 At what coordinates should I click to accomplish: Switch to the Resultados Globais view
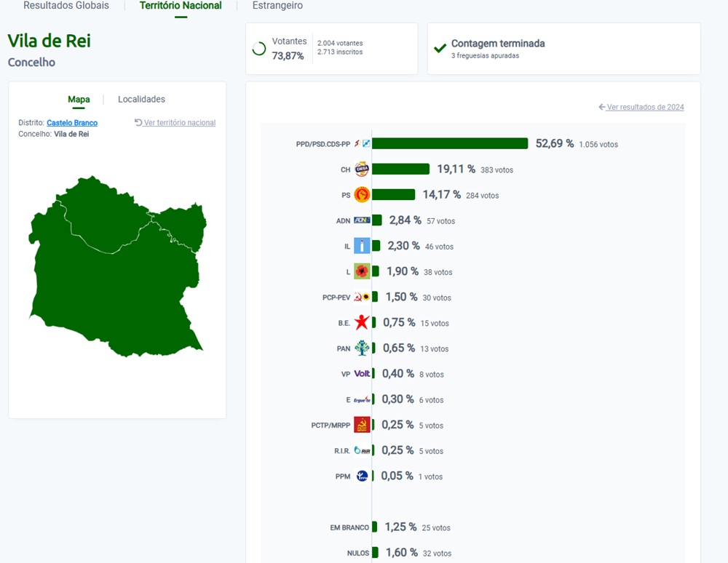pyautogui.click(x=66, y=6)
